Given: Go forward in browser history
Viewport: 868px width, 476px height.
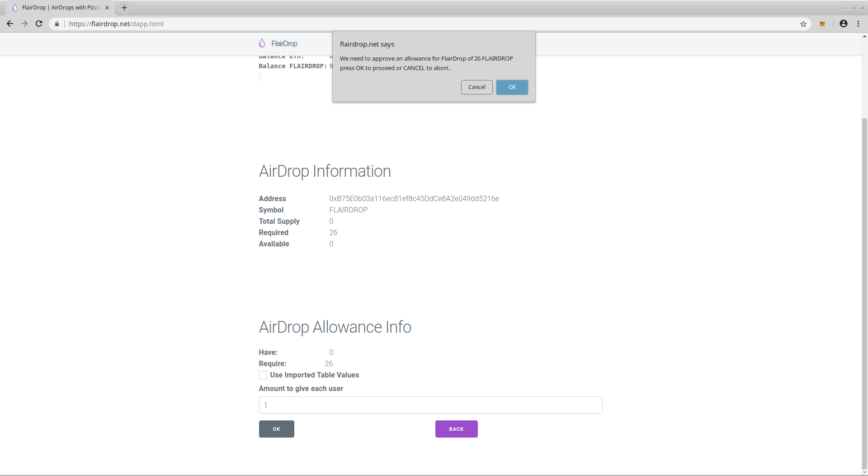Looking at the screenshot, I should [24, 24].
